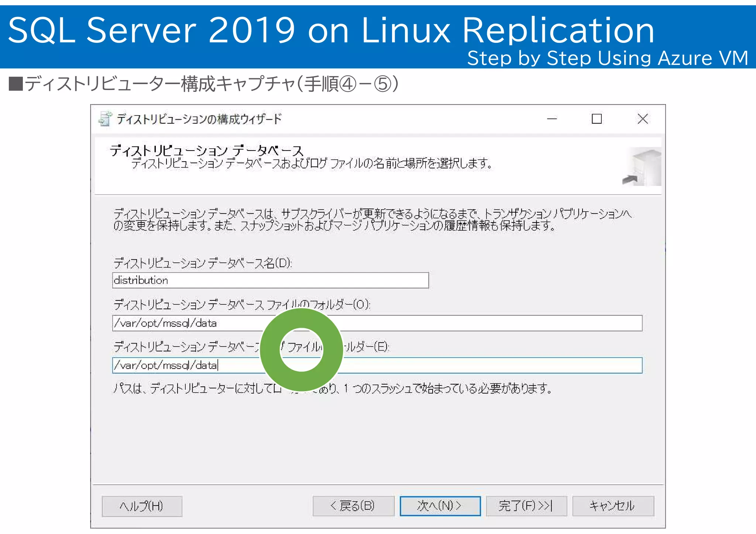Go back with the 戻る(B) button
The image size is (756, 534).
(x=353, y=506)
